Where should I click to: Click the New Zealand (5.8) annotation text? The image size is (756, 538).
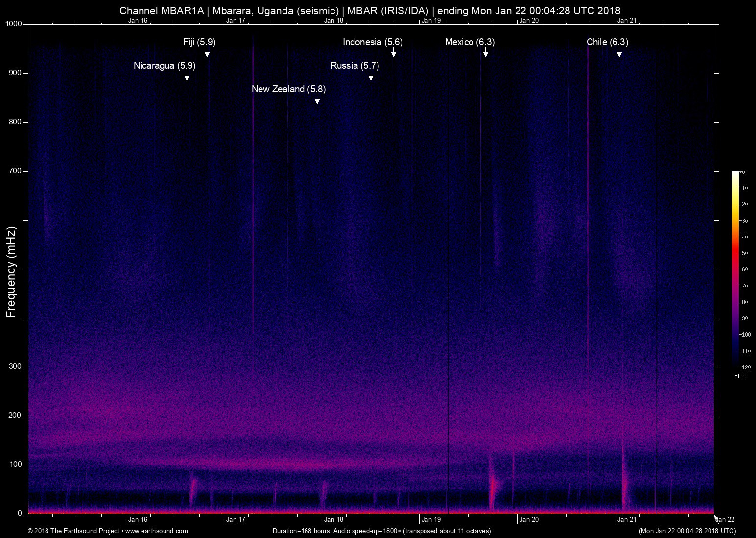pos(288,89)
